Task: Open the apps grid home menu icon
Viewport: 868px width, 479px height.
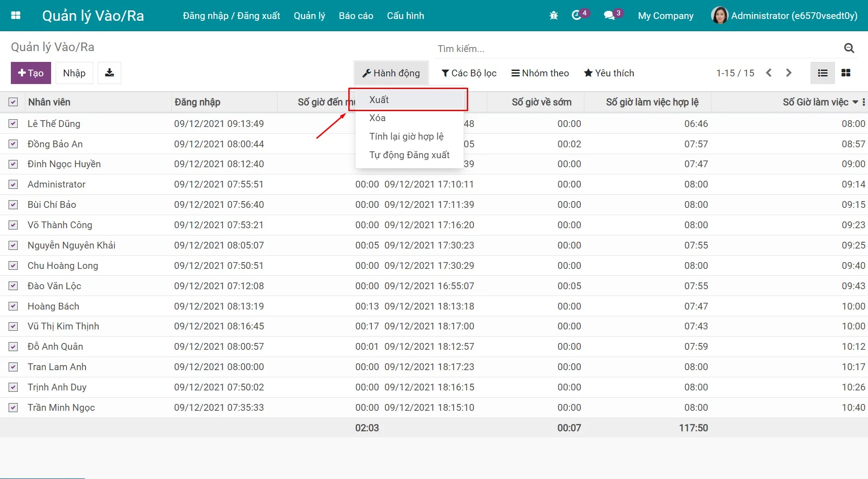Action: 16,15
